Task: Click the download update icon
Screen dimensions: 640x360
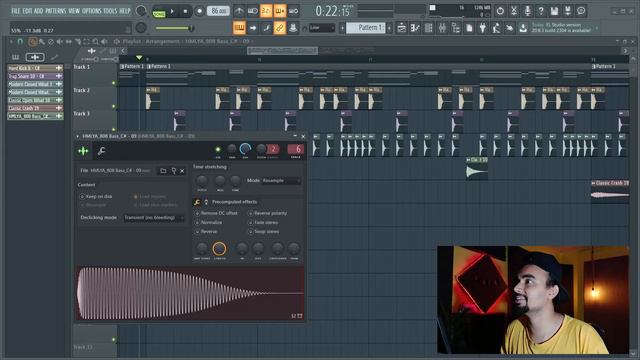Action: click(523, 28)
